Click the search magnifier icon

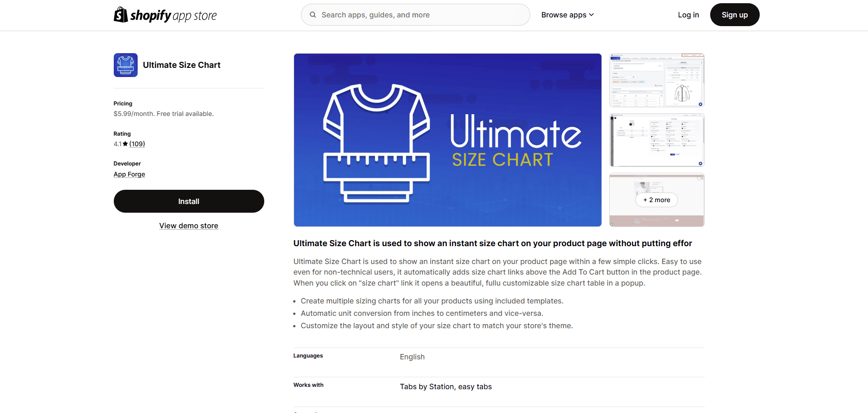click(313, 15)
